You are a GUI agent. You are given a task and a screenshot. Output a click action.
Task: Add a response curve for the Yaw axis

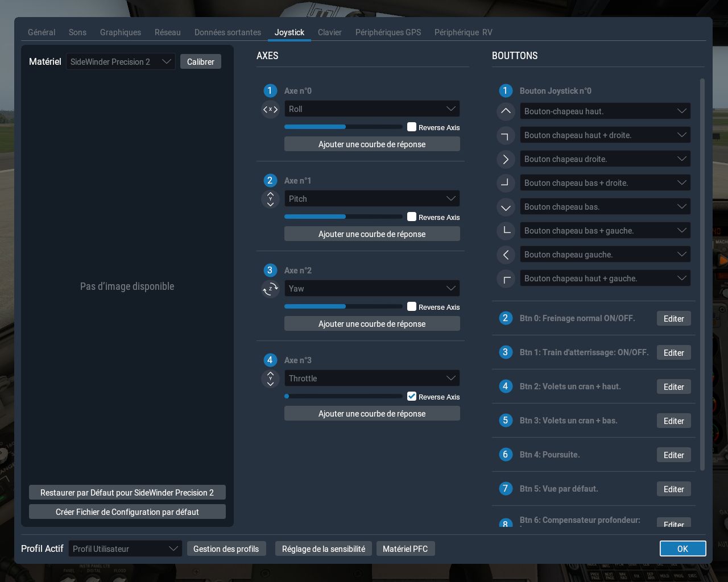[x=372, y=323]
